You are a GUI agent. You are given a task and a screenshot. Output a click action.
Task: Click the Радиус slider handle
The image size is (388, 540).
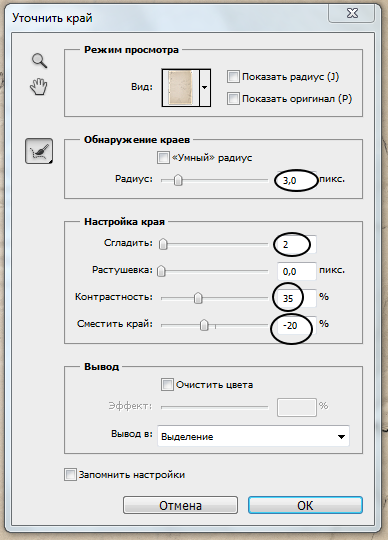click(178, 180)
